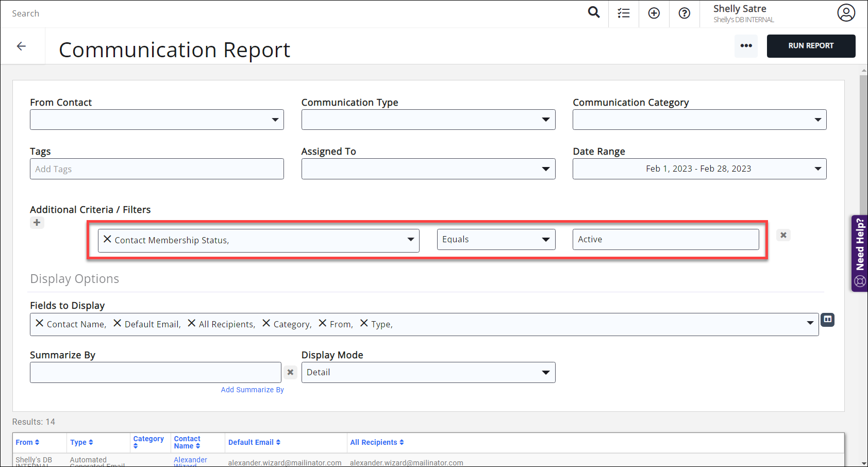
Task: Go back using the left arrow
Action: (21, 46)
